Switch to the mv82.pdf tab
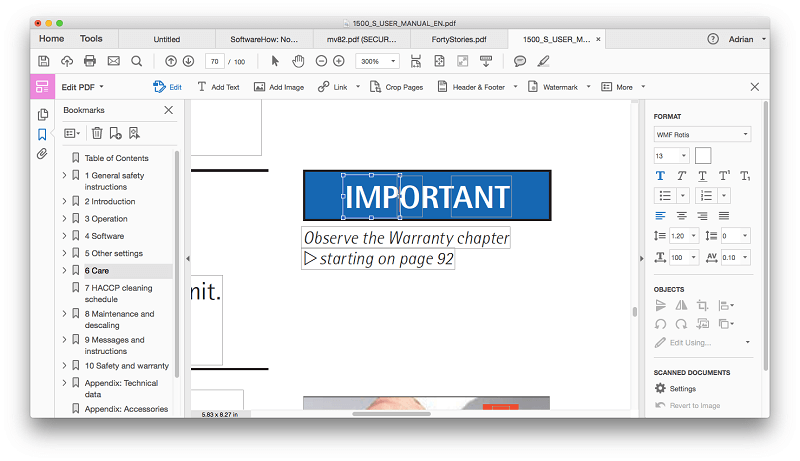Image resolution: width=800 pixels, height=461 pixels. tap(362, 39)
